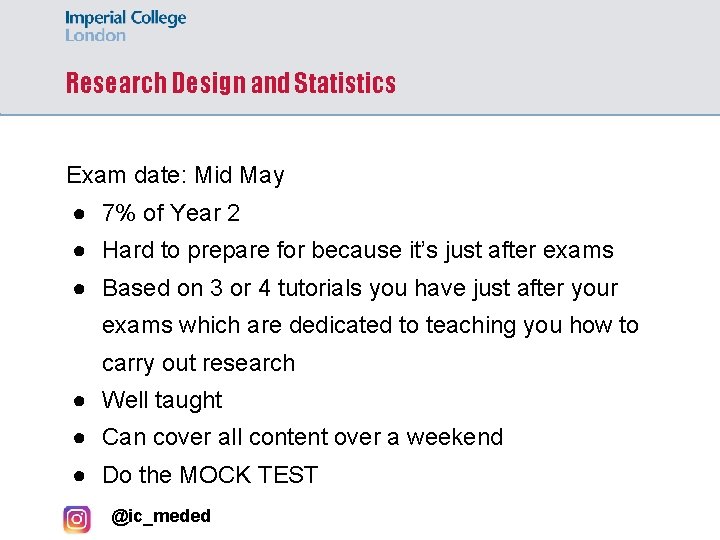720x540 pixels.
Task: Click bullet marker before Based on 3
Action: click(x=77, y=289)
